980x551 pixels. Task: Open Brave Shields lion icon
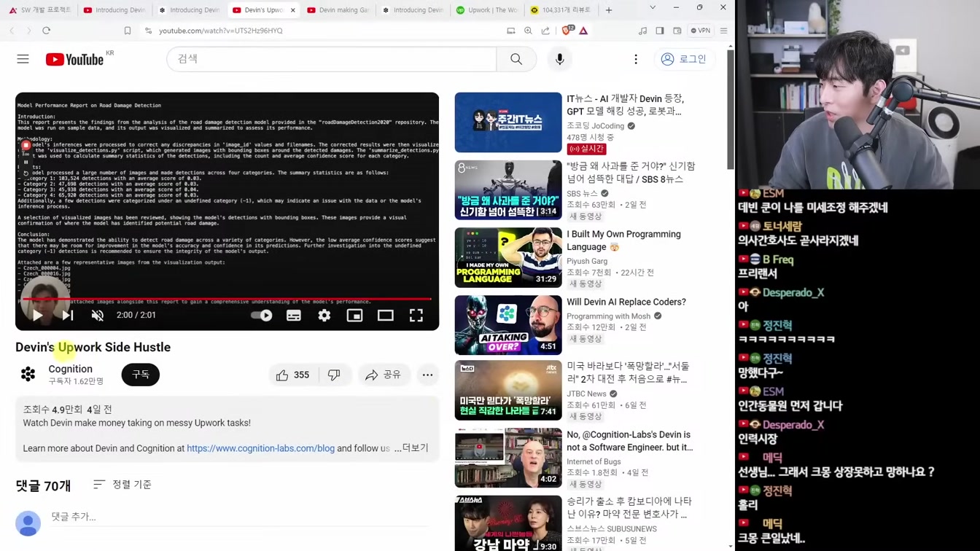(567, 31)
